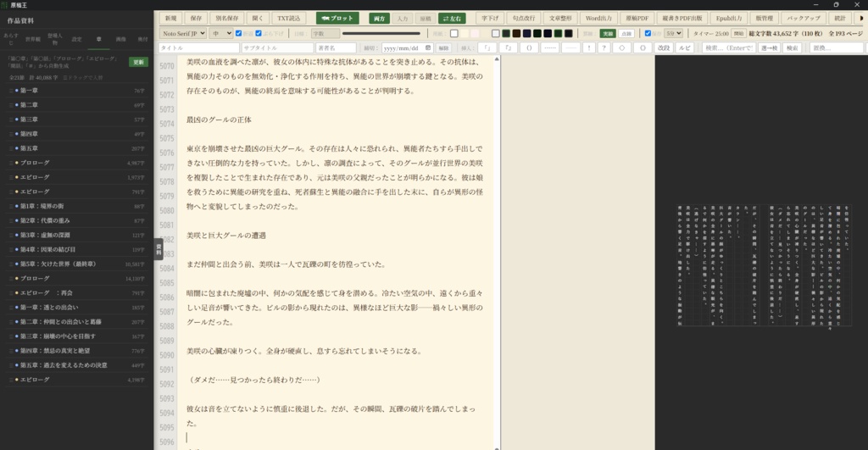
Task: Click the 著者名 author name field
Action: tap(336, 48)
